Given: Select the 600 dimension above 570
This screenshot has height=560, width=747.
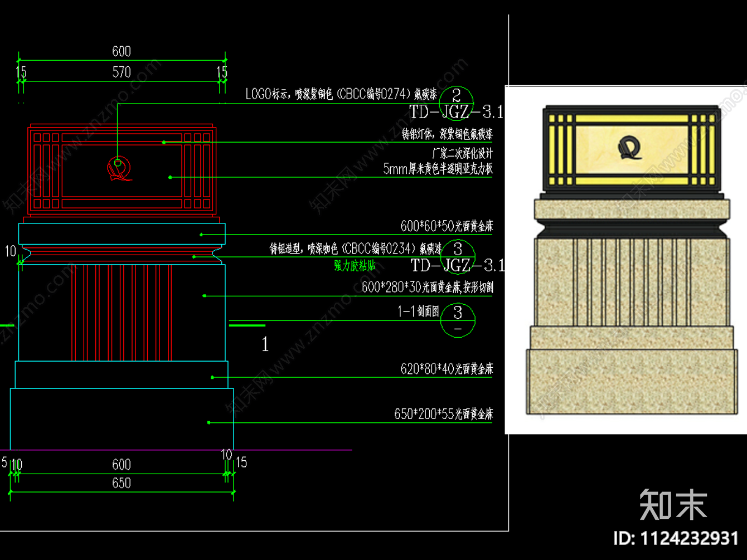Looking at the screenshot, I should tap(122, 51).
